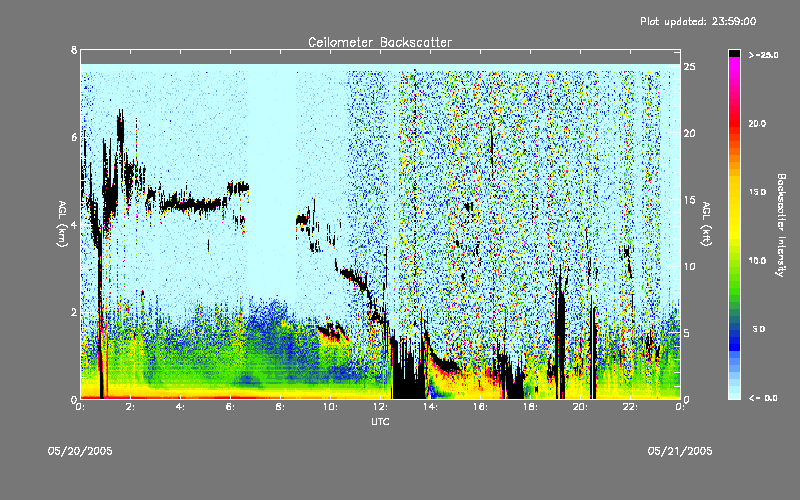Click the 'Ceilometer Backscatter' plot title
The height and width of the screenshot is (500, 800).
point(380,42)
